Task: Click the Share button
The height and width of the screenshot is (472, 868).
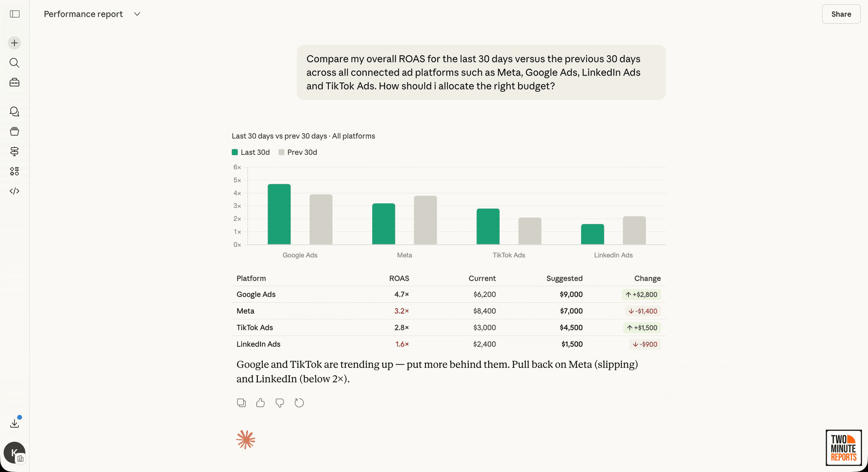Action: pos(841,14)
